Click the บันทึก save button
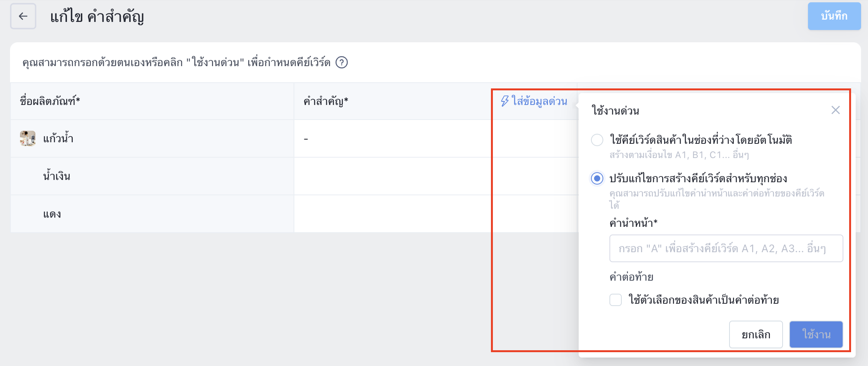868x366 pixels. (x=834, y=16)
